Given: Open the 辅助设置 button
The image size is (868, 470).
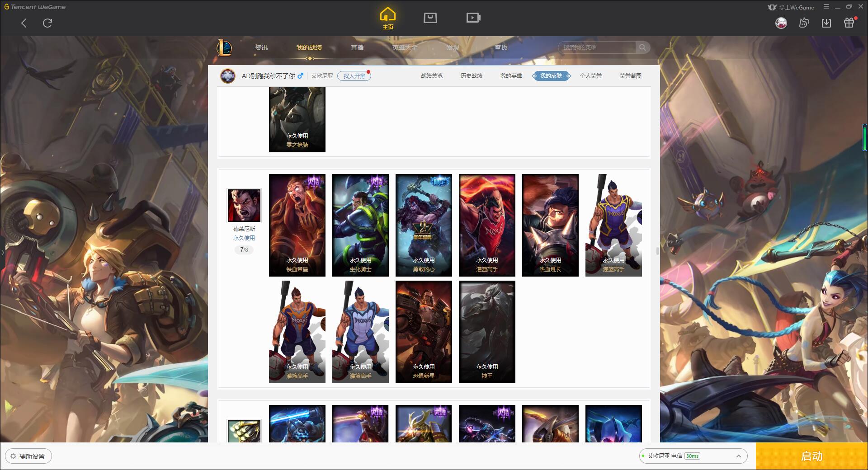Looking at the screenshot, I should coord(28,456).
